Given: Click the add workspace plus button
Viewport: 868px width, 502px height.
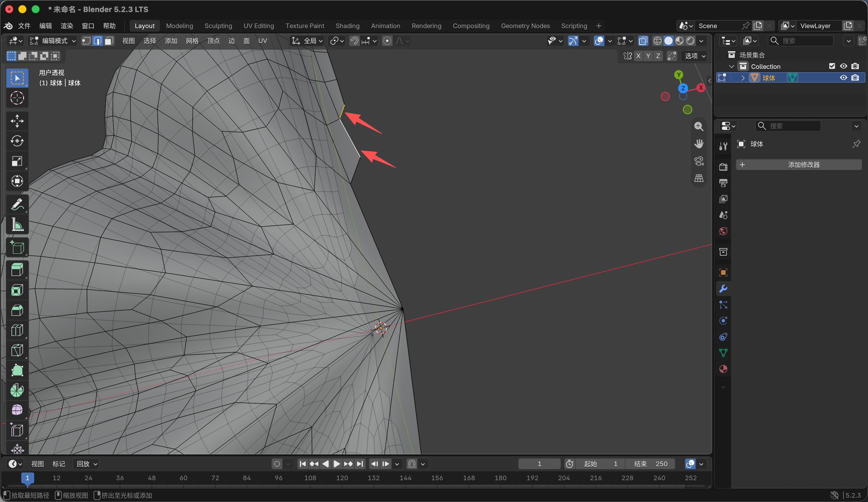Looking at the screenshot, I should coord(599,26).
